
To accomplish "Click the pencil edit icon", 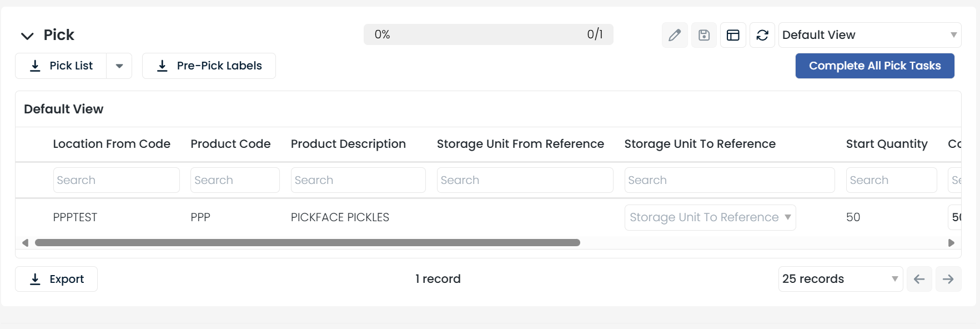I will coord(675,35).
